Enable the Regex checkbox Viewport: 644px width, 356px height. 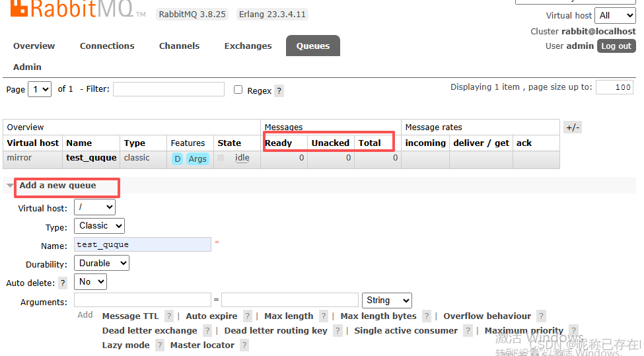tap(238, 90)
